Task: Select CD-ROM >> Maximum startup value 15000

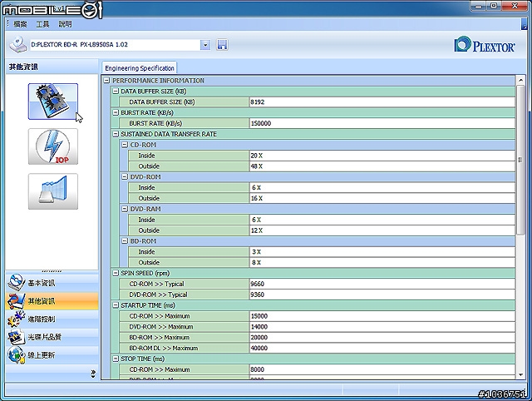Action: (x=382, y=316)
